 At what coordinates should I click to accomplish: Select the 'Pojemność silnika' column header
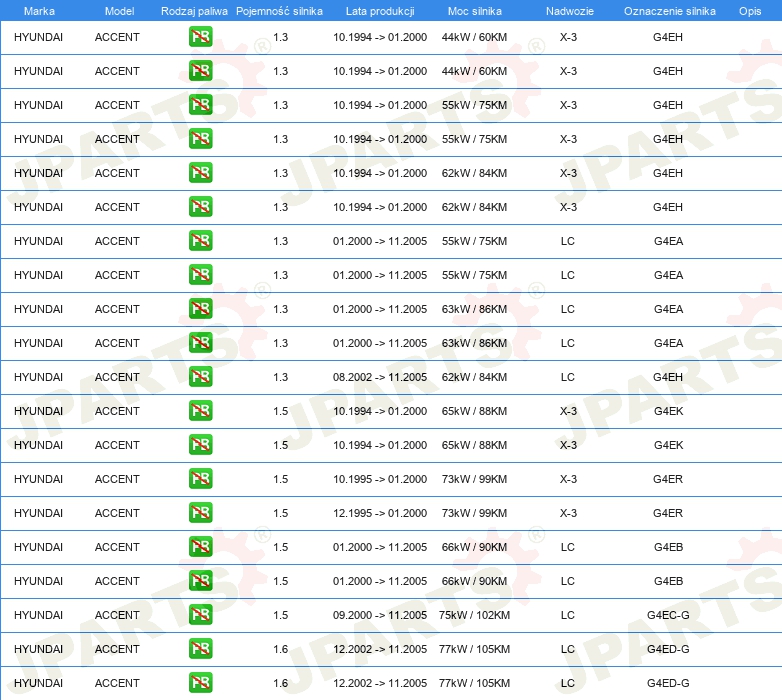pos(279,11)
